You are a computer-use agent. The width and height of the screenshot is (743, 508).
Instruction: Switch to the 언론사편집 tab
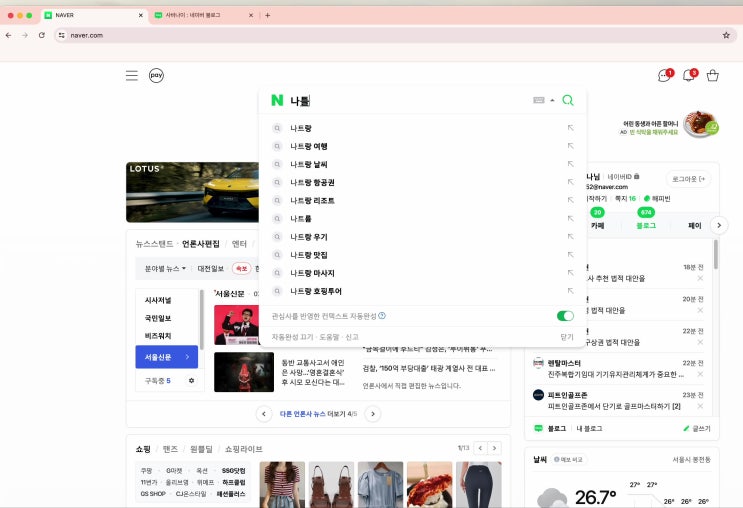pyautogui.click(x=200, y=243)
